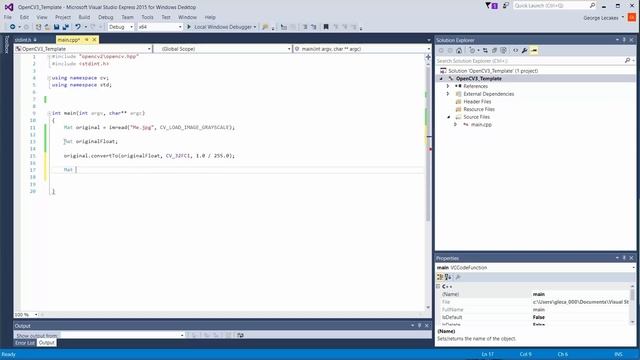Click Solution Explorer pending changes filter icon
This screenshot has height=360, width=640.
point(472,51)
